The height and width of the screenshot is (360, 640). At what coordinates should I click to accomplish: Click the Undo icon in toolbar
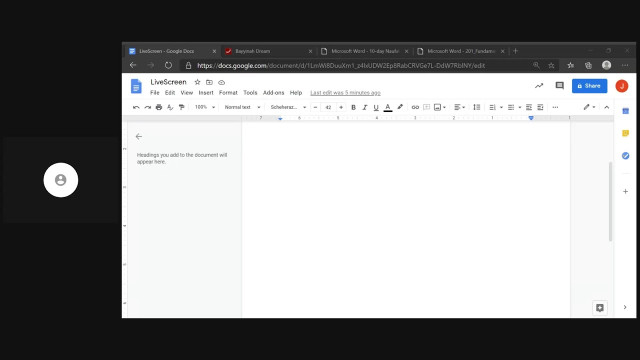coord(136,107)
